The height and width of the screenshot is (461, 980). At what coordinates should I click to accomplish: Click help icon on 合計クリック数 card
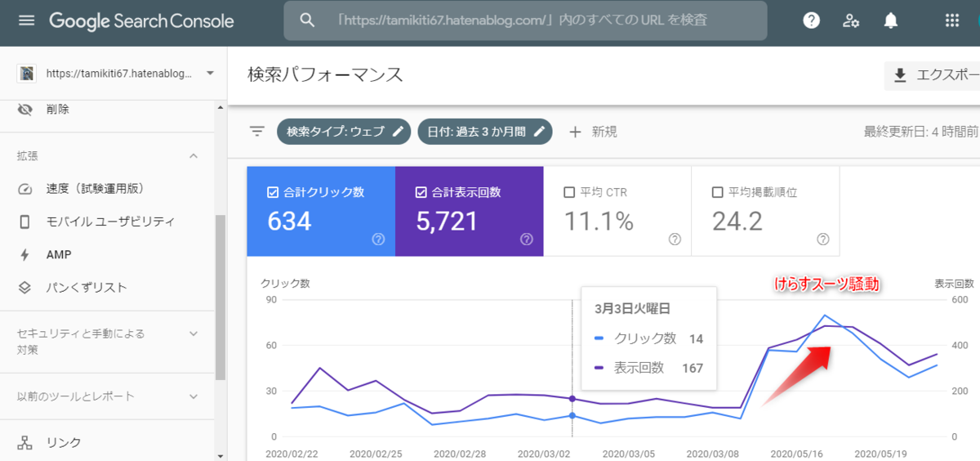pos(378,239)
